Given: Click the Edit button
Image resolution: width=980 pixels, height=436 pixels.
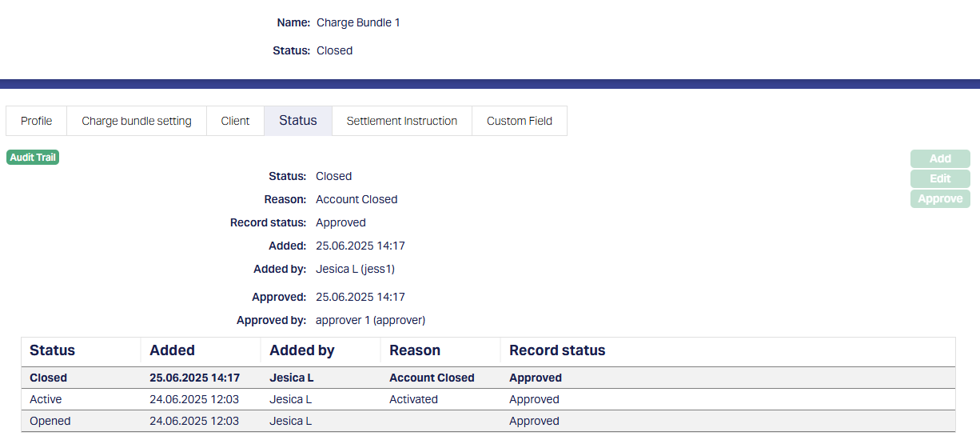Looking at the screenshot, I should point(940,178).
